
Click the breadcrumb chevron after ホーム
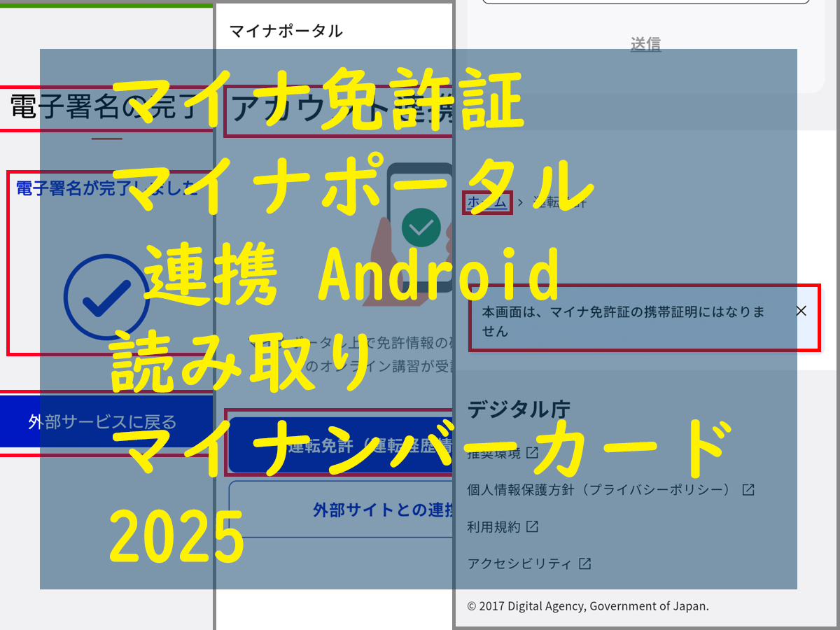(520, 203)
